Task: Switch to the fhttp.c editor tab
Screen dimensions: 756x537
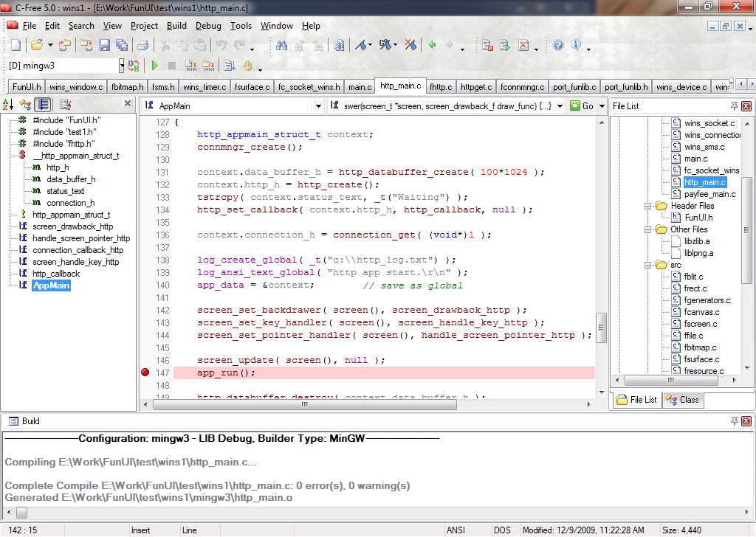Action: [x=441, y=87]
